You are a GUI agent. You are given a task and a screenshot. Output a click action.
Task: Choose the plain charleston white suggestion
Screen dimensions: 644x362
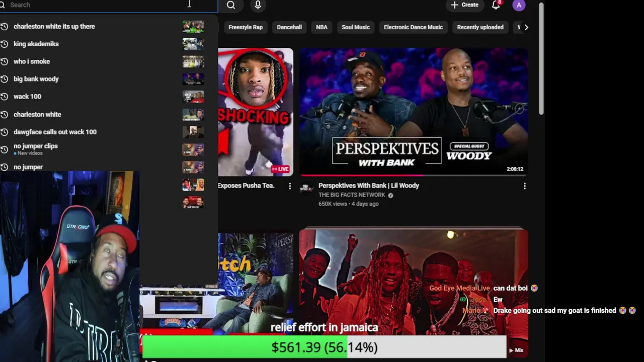37,114
